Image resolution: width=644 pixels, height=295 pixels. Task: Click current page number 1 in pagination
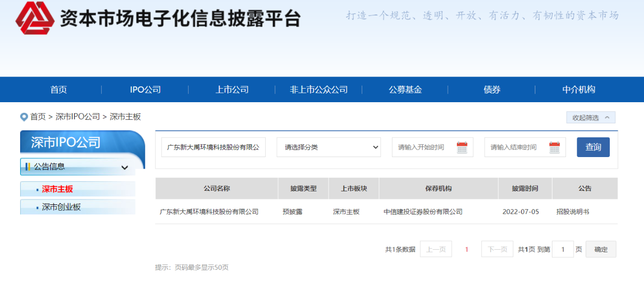click(x=466, y=249)
